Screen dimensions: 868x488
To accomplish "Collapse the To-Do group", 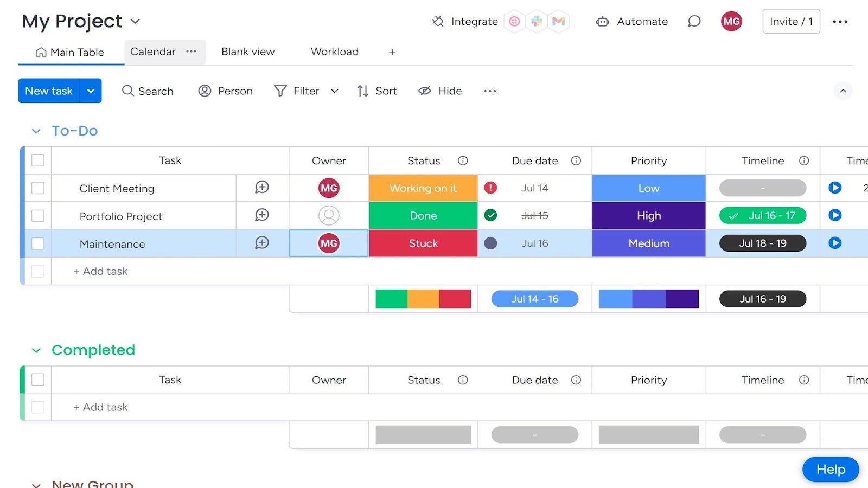I will (x=36, y=131).
